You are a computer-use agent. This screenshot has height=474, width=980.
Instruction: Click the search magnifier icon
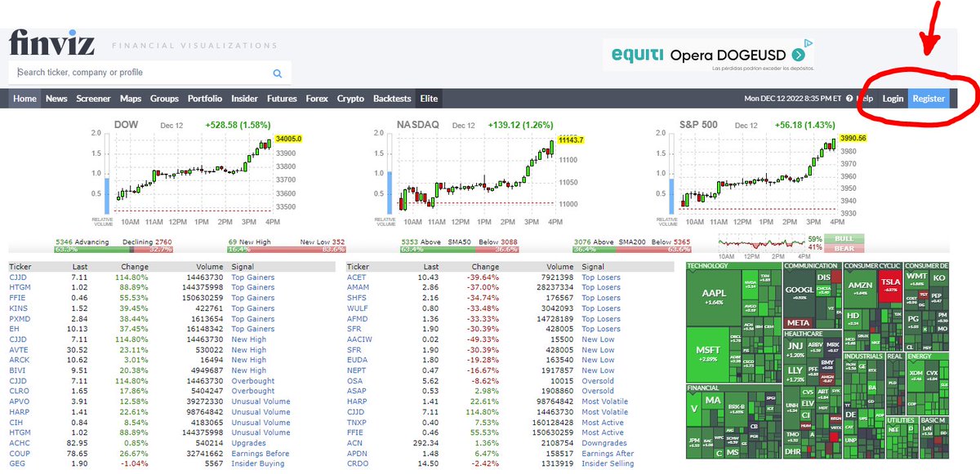point(278,73)
